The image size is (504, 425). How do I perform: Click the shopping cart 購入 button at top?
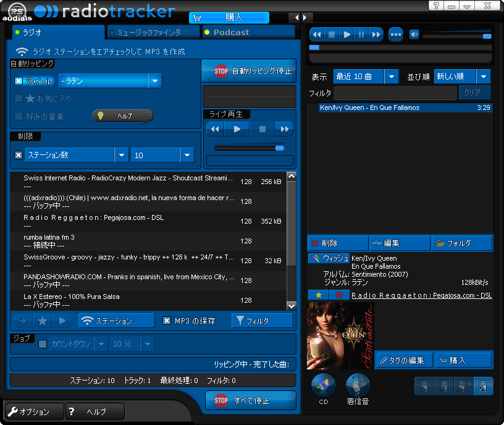(229, 17)
